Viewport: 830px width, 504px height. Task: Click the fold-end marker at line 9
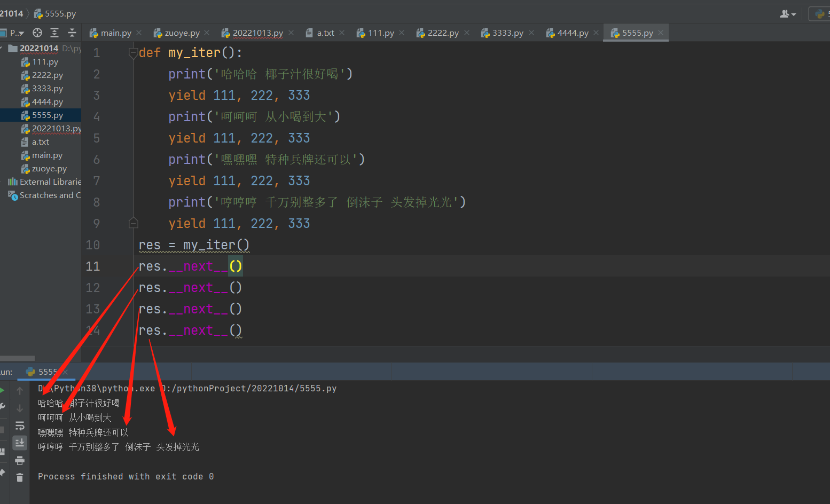134,223
